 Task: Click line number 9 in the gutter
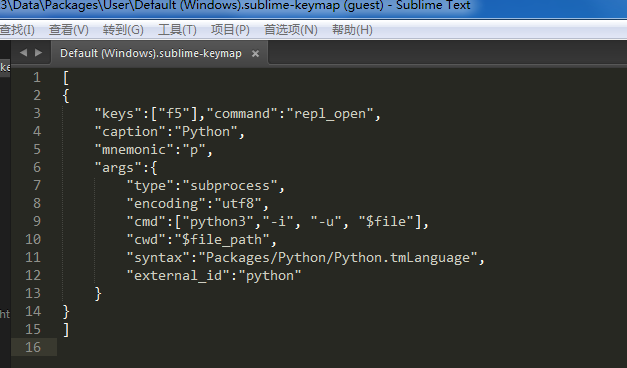click(x=37, y=221)
